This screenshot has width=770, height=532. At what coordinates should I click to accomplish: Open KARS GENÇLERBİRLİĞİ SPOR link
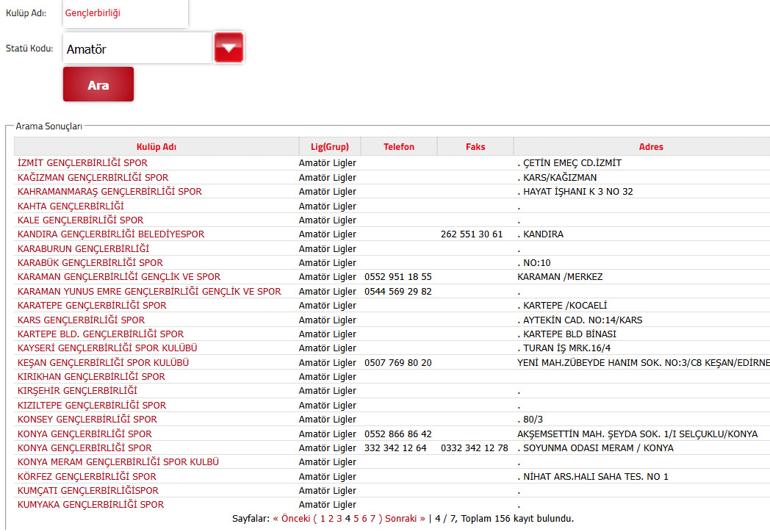click(81, 320)
